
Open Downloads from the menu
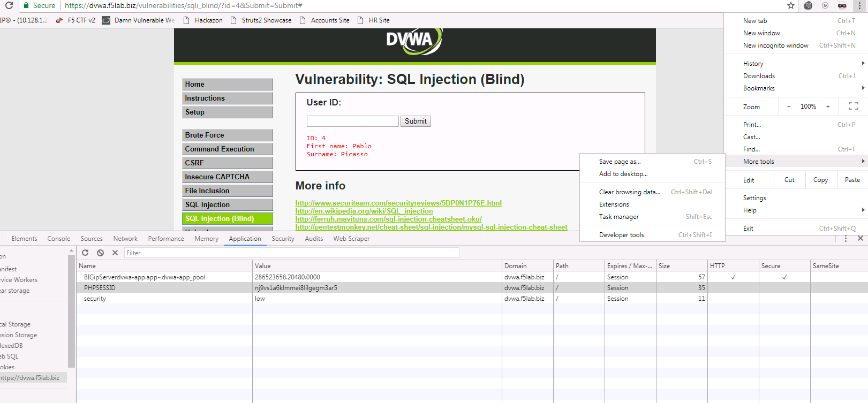pos(796,76)
